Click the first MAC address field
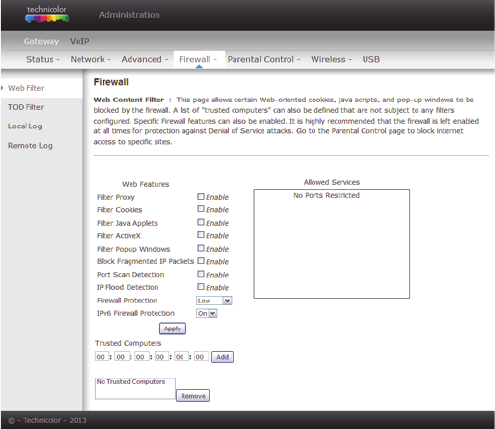The width and height of the screenshot is (495, 429). [102, 357]
